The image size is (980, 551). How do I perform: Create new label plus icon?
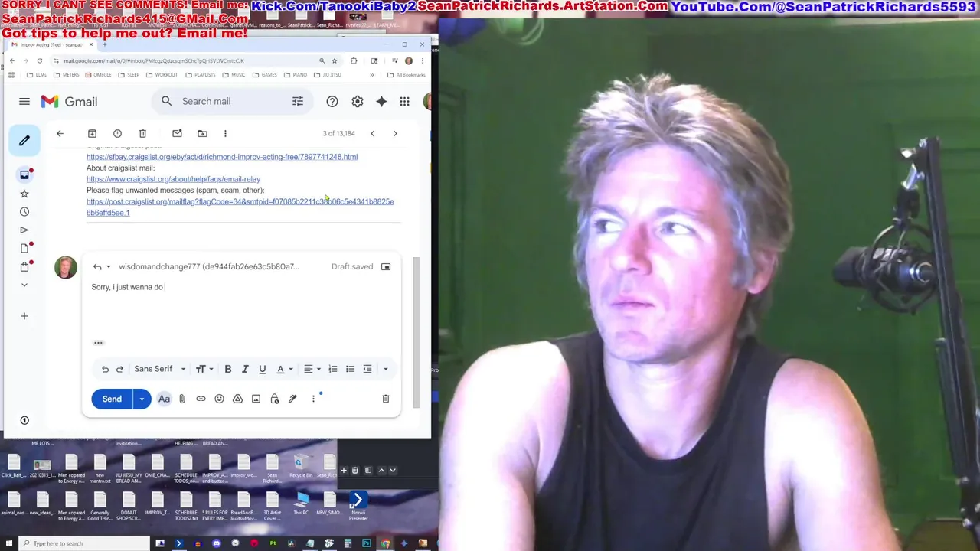click(24, 316)
